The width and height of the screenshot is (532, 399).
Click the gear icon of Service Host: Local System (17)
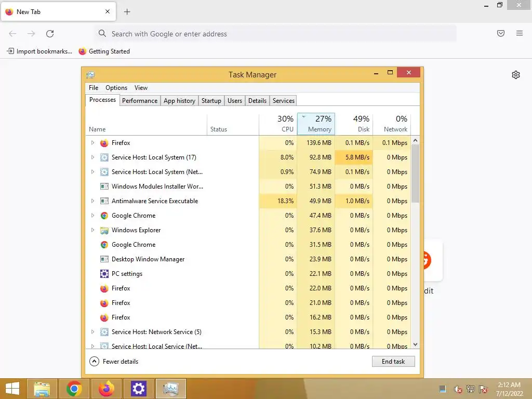104,157
